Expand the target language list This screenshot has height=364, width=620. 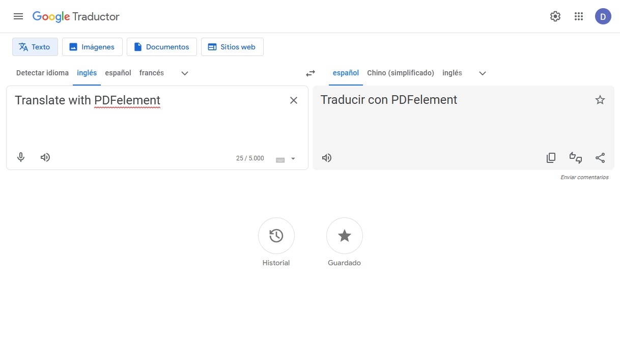click(483, 73)
